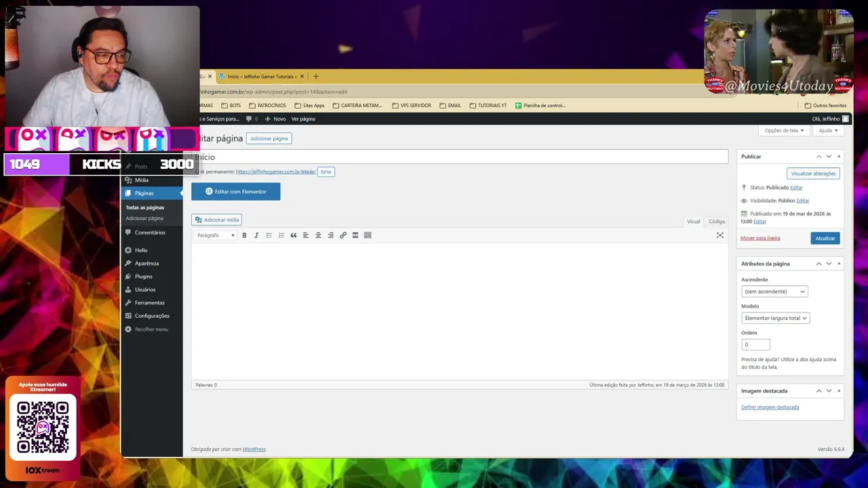Toggle italic formatting in the editor toolbar

[256, 235]
